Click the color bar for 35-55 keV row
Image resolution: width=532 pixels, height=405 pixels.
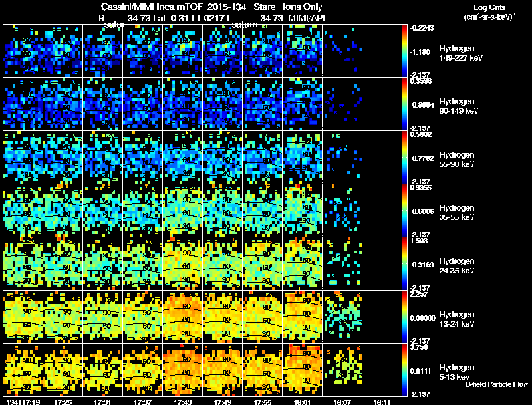404,210
